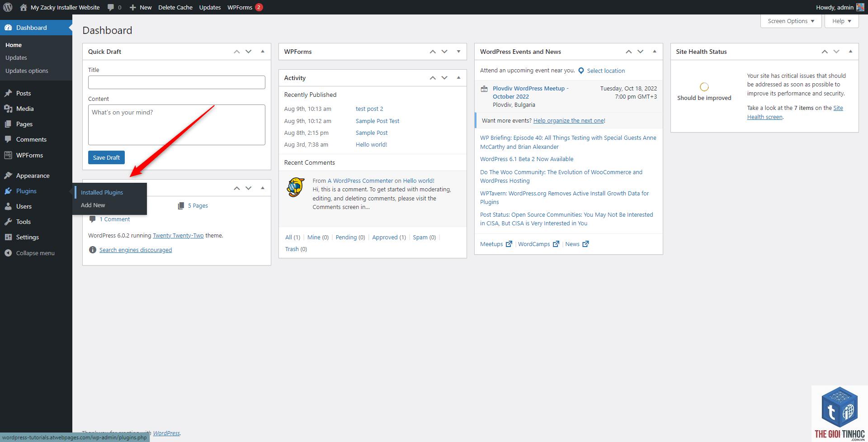868x442 pixels.
Task: Click the Quick Draft Title field
Action: (177, 82)
